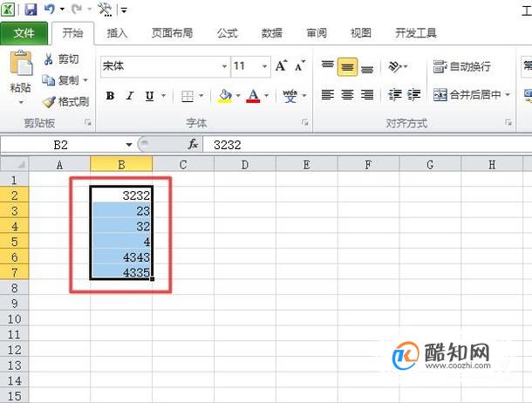The height and width of the screenshot is (403, 532).
Task: Open the 数据 tab
Action: point(272,33)
